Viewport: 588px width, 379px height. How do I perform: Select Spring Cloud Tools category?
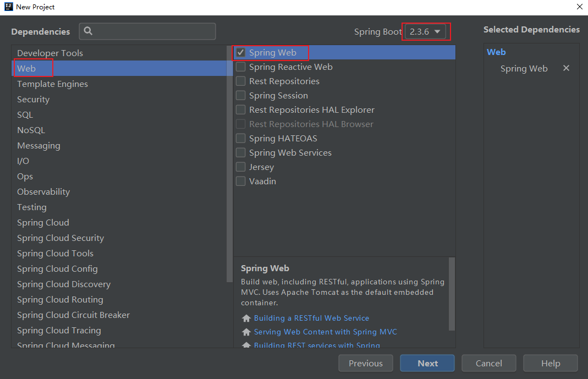click(x=119, y=253)
